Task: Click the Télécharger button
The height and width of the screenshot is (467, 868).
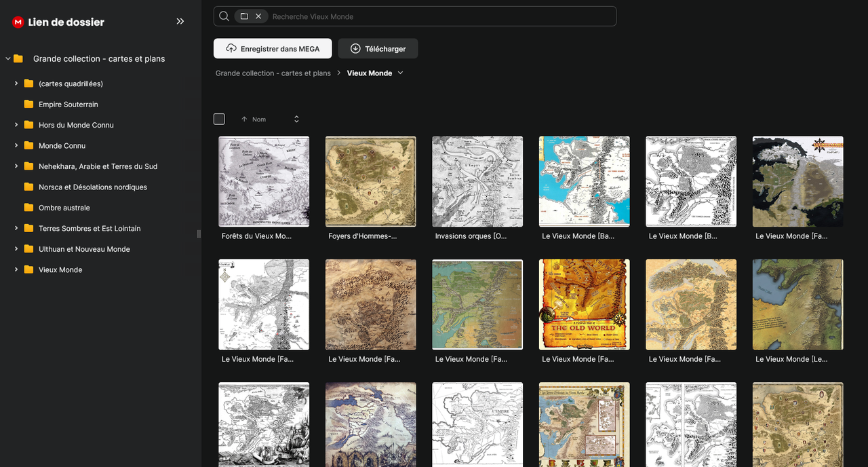Action: click(x=378, y=48)
